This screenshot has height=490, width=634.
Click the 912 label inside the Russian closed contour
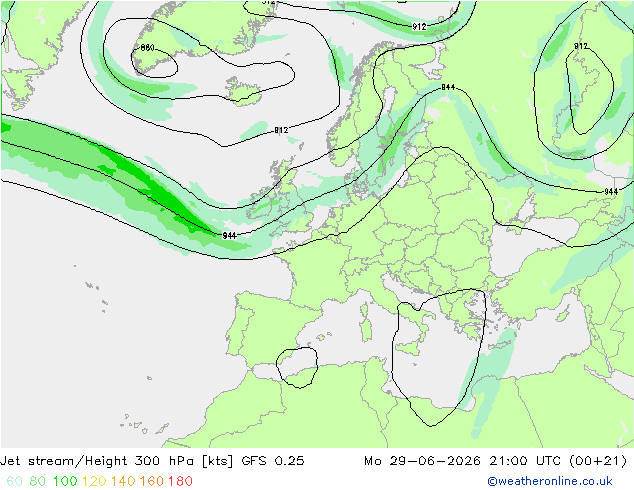(x=581, y=46)
